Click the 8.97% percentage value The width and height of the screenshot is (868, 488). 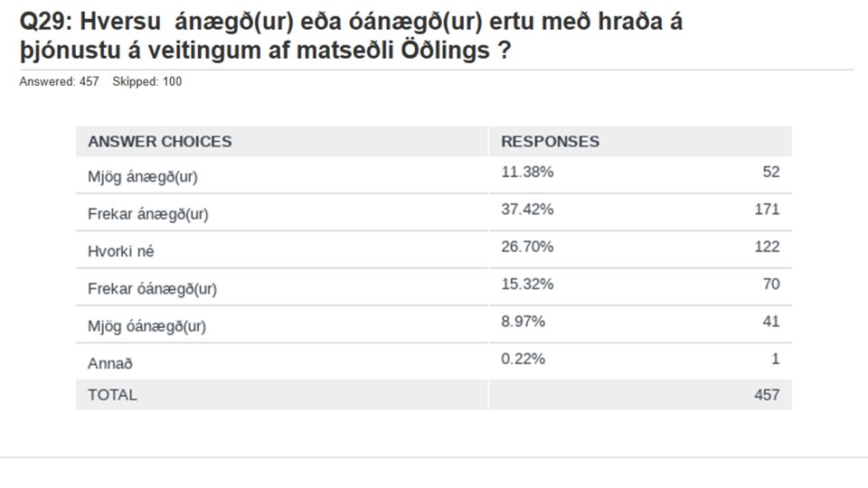524,322
